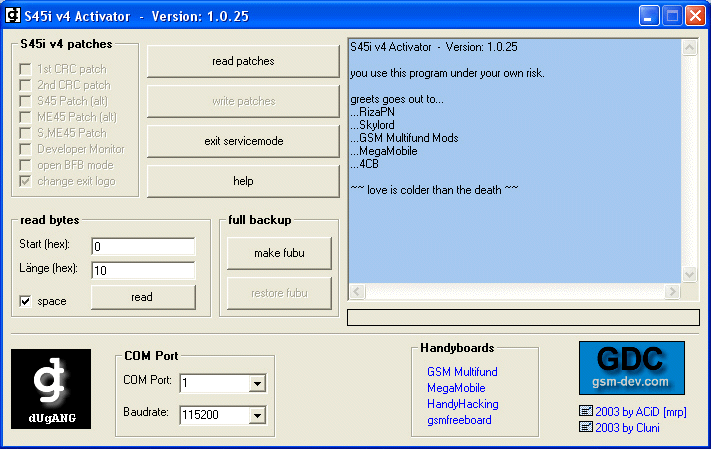This screenshot has width=711, height=449.
Task: Open the HandyHacking link
Action: pos(463,404)
